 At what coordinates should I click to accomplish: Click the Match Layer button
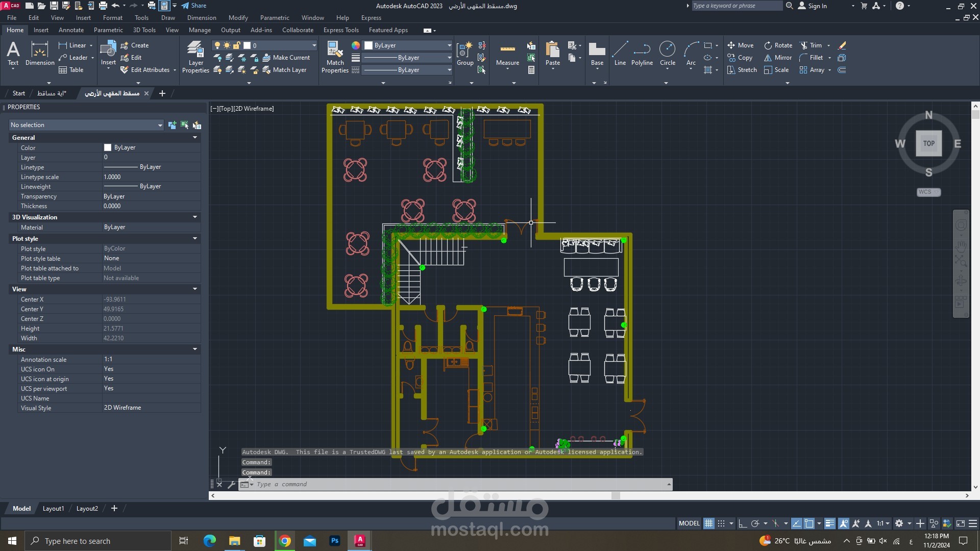(x=284, y=70)
